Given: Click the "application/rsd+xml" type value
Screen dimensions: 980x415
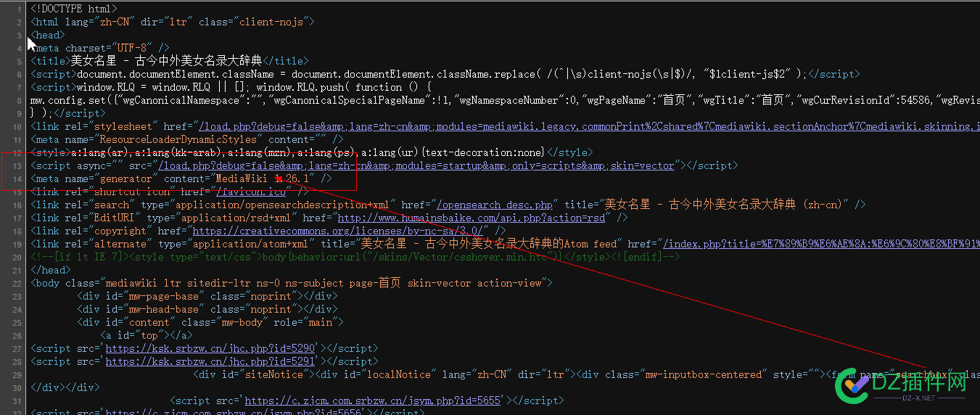Looking at the screenshot, I should 236,218.
